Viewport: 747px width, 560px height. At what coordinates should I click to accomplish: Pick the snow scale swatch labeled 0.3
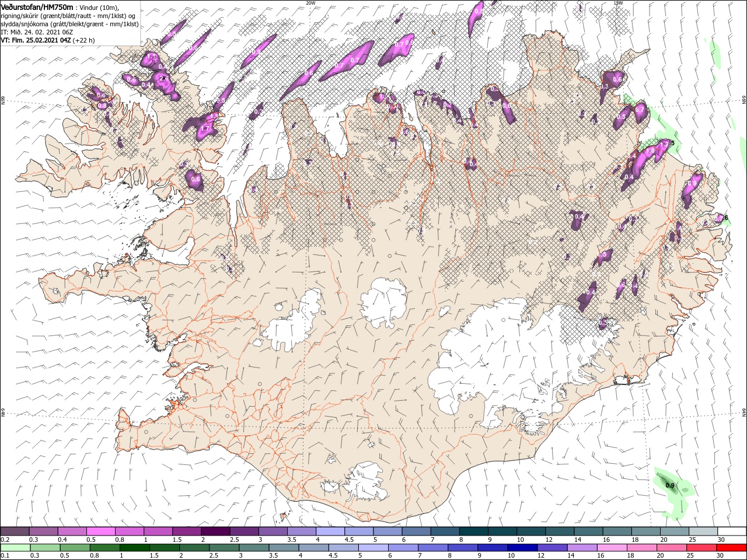pyautogui.click(x=43, y=531)
